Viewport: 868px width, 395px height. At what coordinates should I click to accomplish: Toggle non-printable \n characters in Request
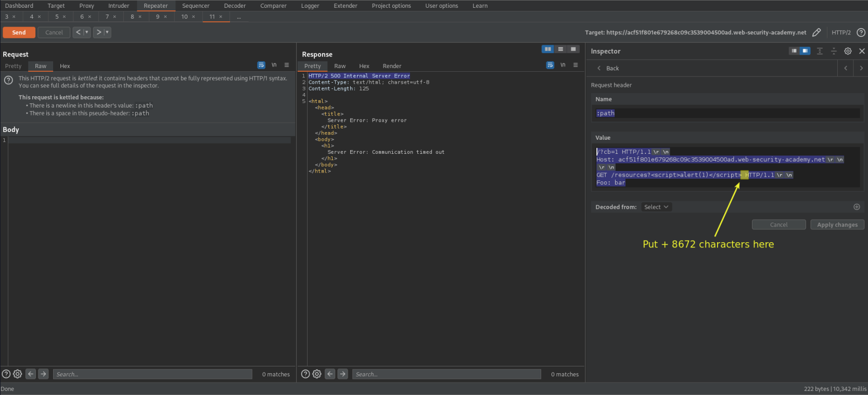tap(274, 65)
